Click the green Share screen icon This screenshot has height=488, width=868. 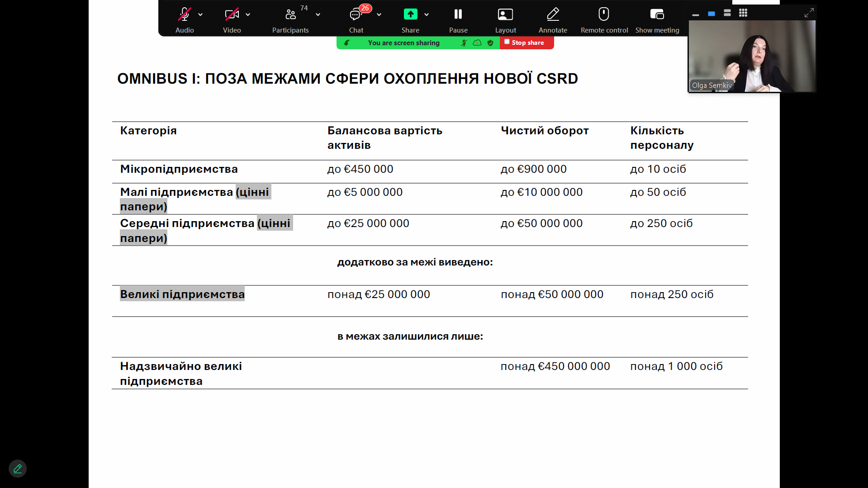(410, 14)
